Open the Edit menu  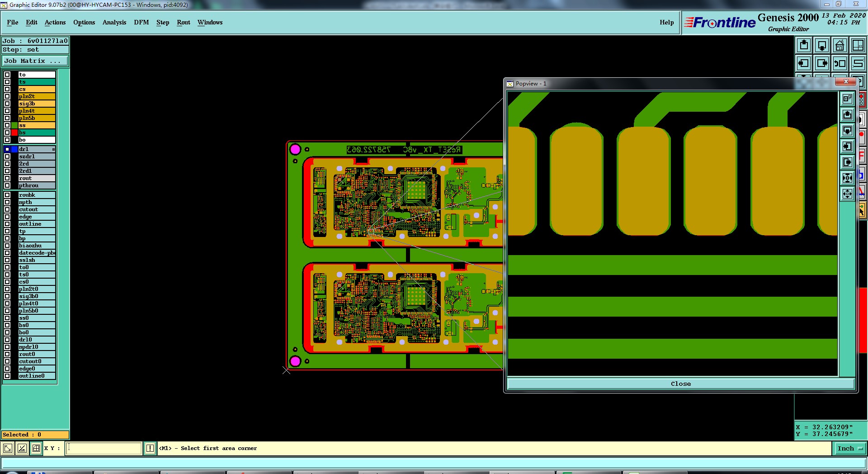32,22
